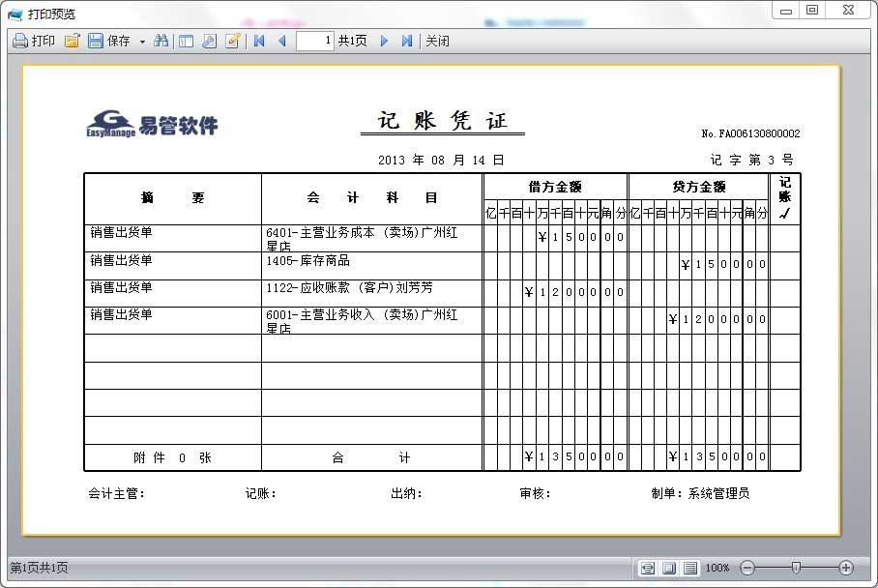Image resolution: width=878 pixels, height=588 pixels.
Task: Expand the 保存 dropdown arrow
Action: [x=142, y=42]
